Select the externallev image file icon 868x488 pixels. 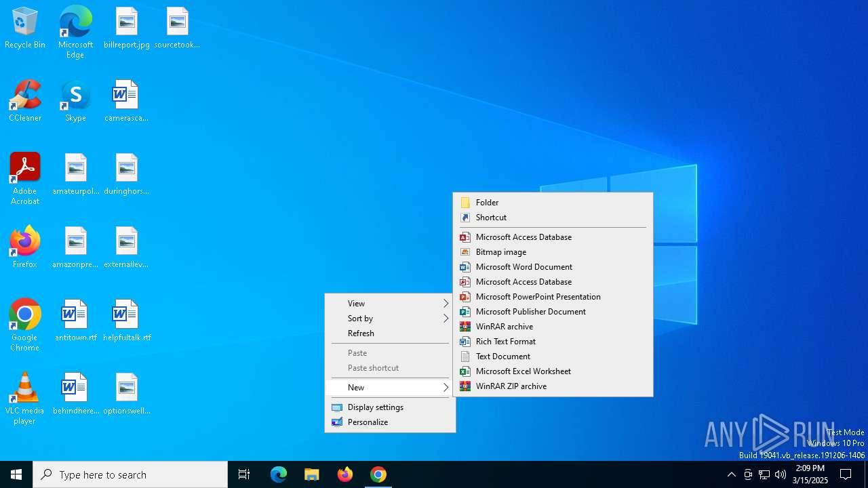127,248
